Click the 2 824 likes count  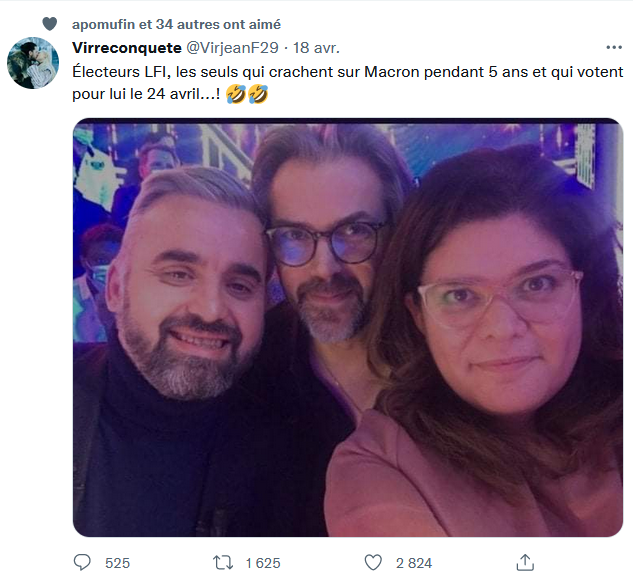414,563
